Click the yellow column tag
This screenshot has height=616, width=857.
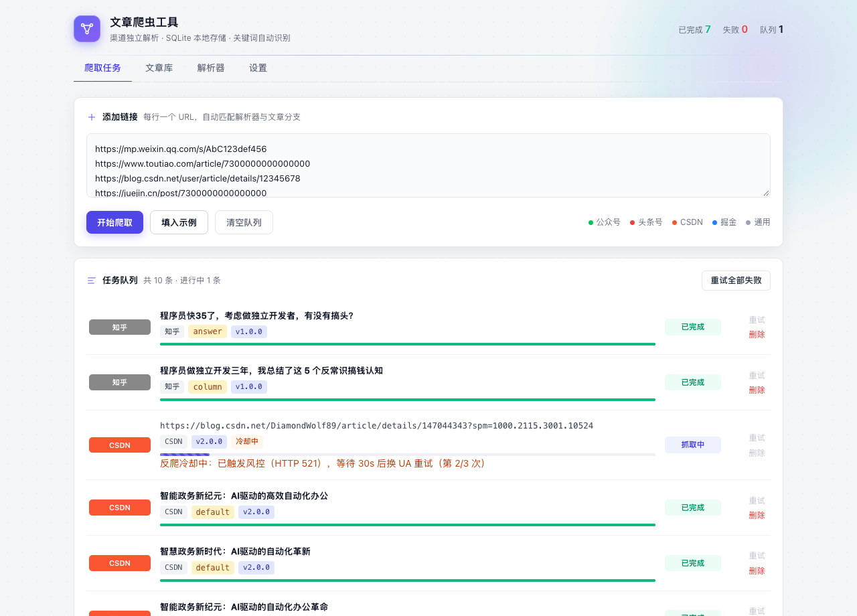[208, 387]
